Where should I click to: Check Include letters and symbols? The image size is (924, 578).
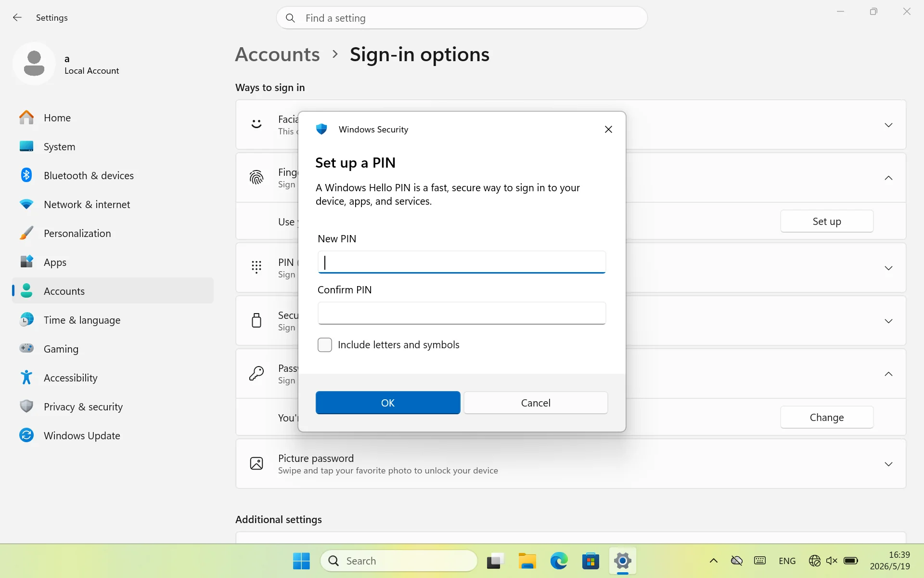coord(325,345)
